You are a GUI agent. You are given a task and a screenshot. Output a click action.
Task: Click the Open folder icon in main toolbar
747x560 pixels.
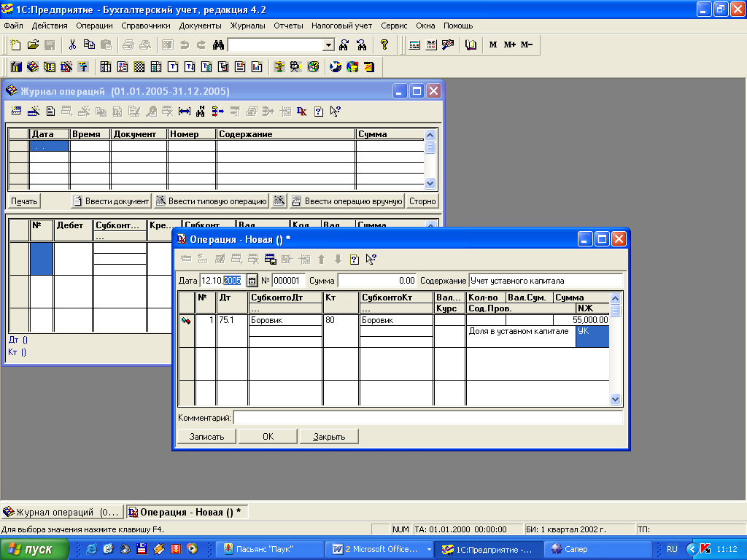pyautogui.click(x=33, y=44)
